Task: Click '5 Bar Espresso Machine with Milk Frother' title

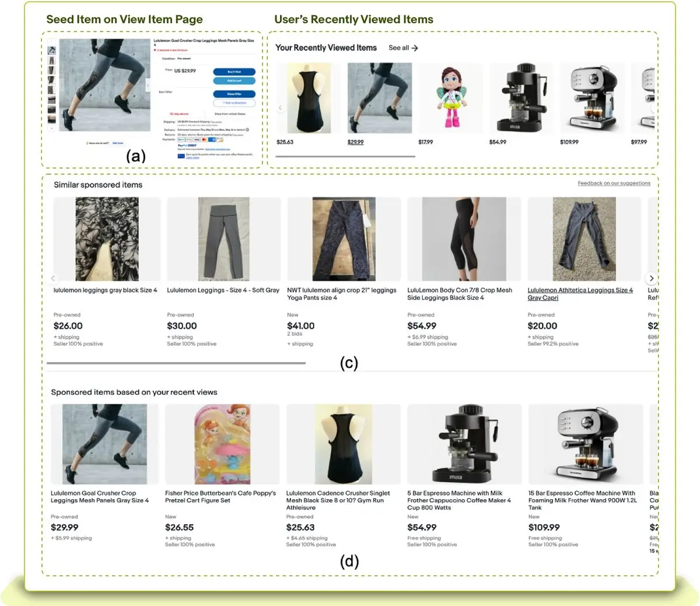Action: tap(459, 500)
